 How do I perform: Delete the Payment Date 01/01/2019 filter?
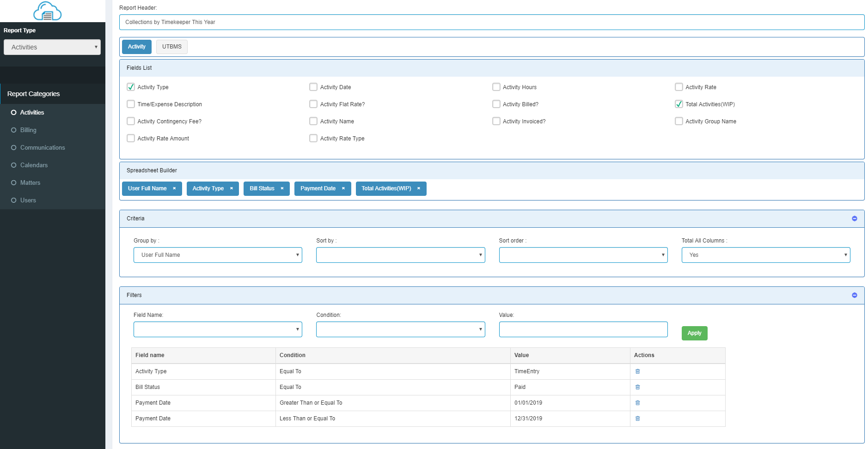pos(637,403)
